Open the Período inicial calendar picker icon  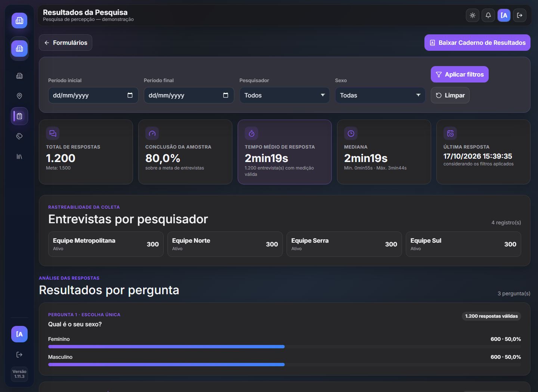point(130,95)
